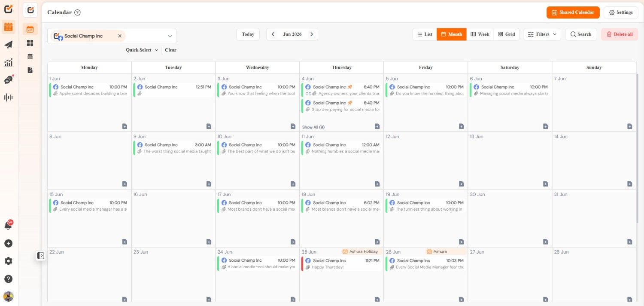
Task: Open Quick Select dropdown
Action: (x=142, y=50)
